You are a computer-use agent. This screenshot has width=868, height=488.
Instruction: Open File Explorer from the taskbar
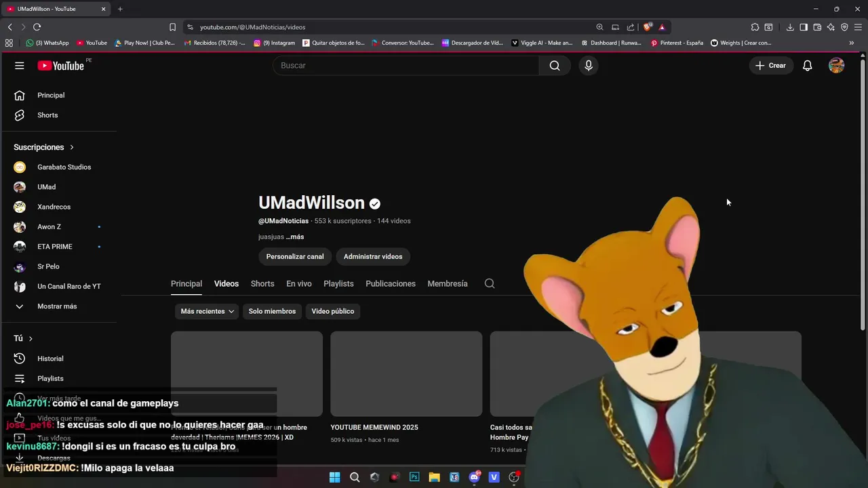pyautogui.click(x=434, y=477)
